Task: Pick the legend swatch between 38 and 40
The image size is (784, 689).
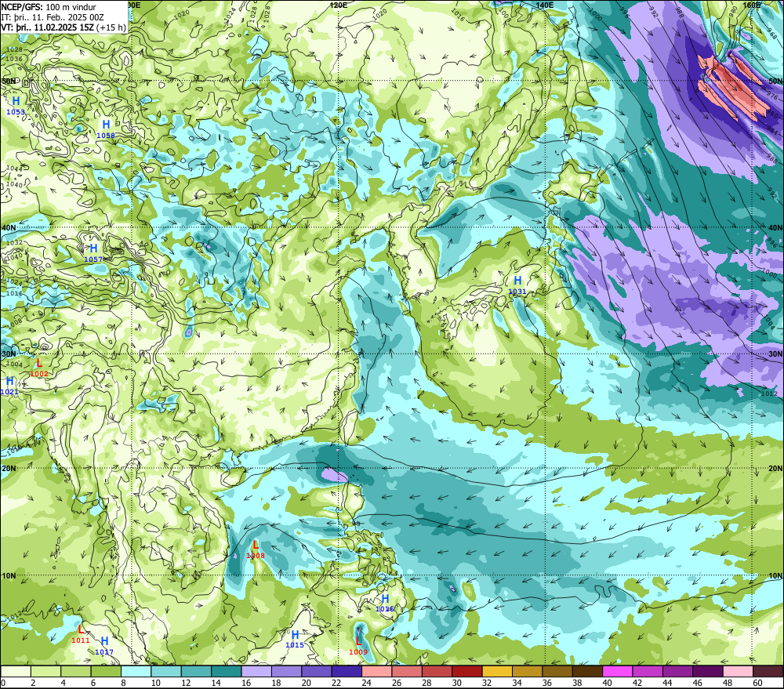Action: (587, 671)
